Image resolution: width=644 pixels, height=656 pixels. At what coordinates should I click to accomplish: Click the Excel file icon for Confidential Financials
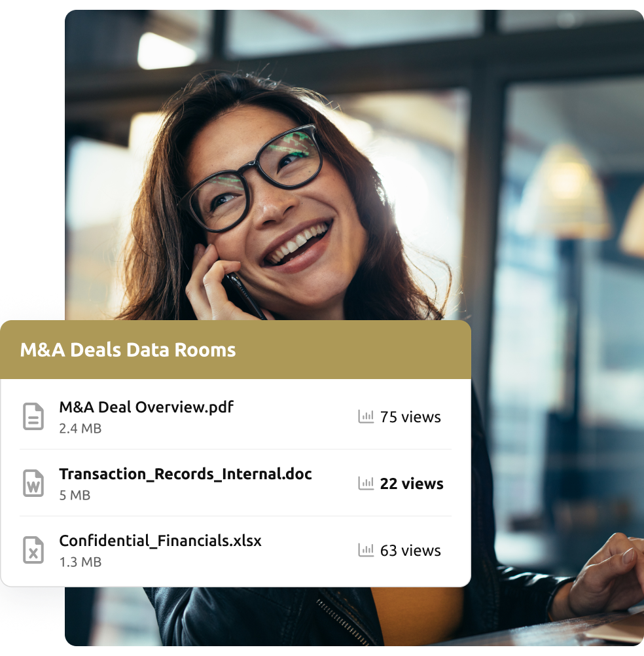[x=33, y=550]
